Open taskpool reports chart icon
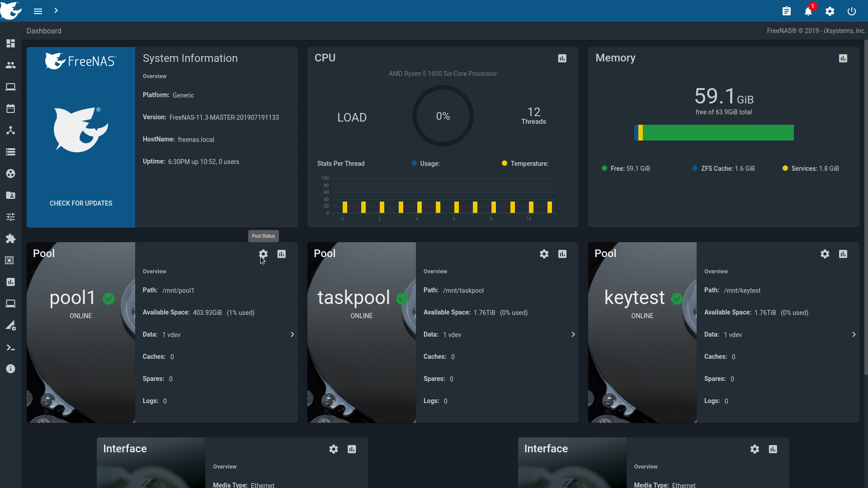The height and width of the screenshot is (488, 868). tap(562, 254)
